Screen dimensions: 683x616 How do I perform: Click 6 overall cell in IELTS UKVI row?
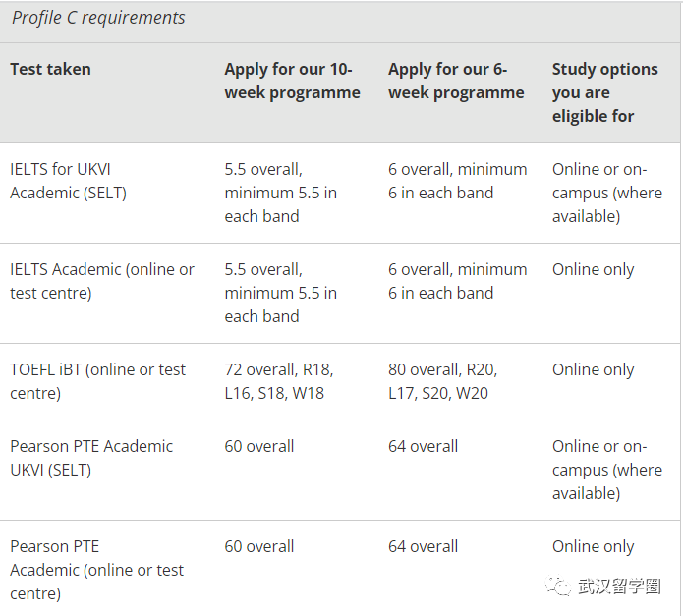pyautogui.click(x=457, y=181)
